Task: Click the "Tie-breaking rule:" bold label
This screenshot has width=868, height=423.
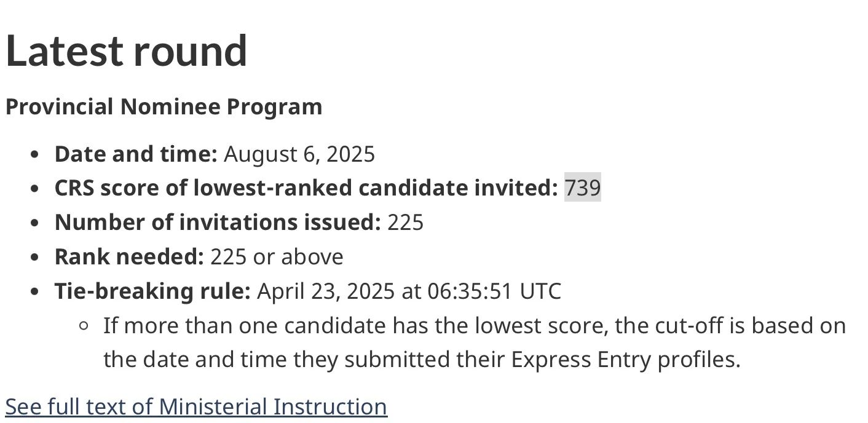Action: (152, 291)
